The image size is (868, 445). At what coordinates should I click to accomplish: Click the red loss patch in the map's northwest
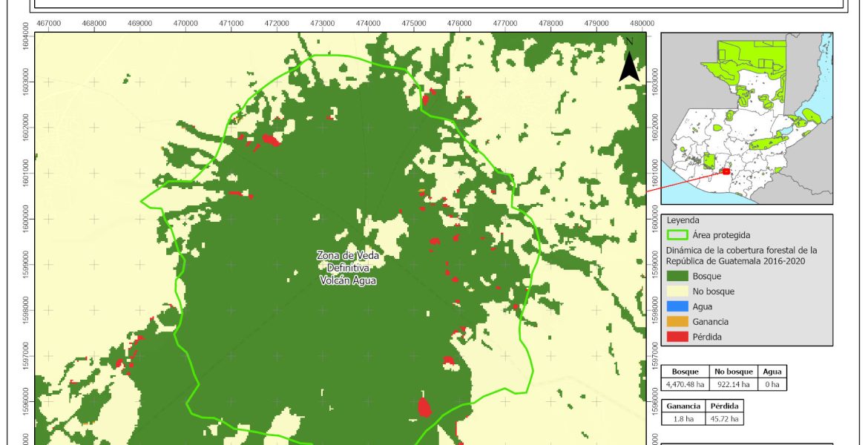pos(270,139)
